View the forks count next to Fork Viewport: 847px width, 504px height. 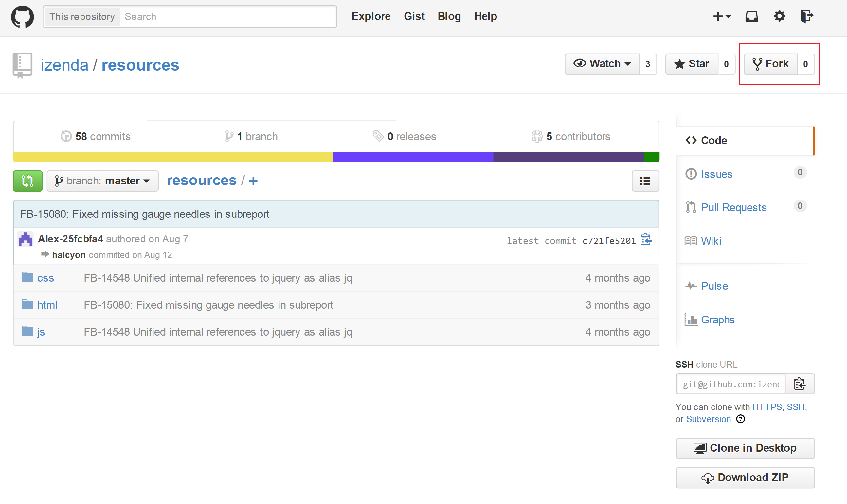pos(805,64)
